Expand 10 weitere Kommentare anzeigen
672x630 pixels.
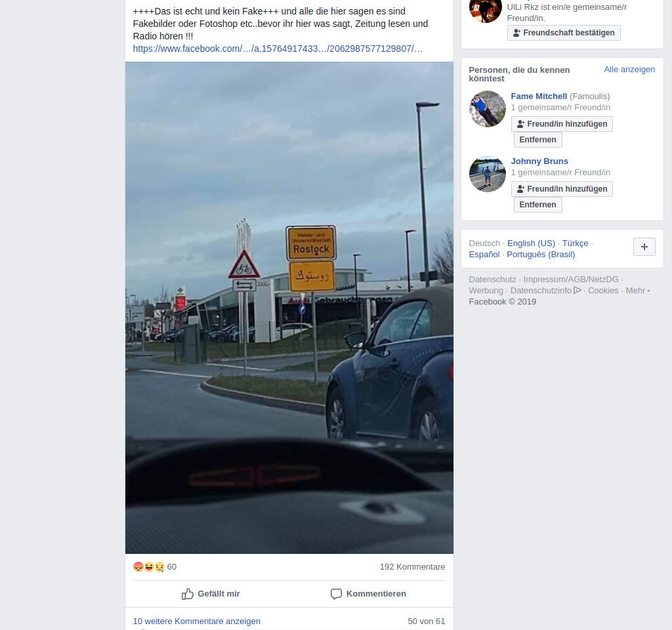pyautogui.click(x=197, y=621)
